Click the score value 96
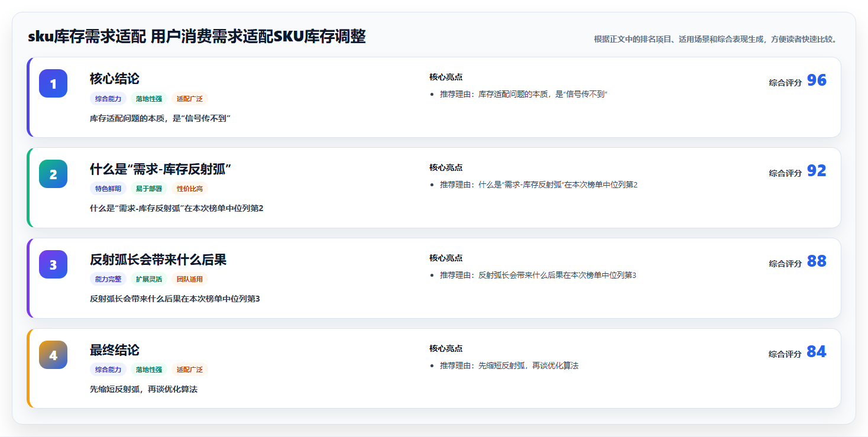 point(817,80)
